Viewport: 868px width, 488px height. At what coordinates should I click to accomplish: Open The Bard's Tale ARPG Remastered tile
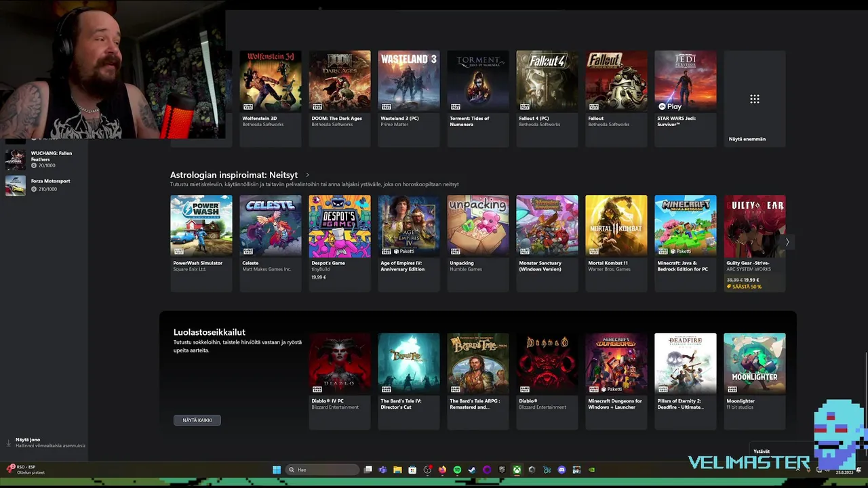click(x=477, y=381)
